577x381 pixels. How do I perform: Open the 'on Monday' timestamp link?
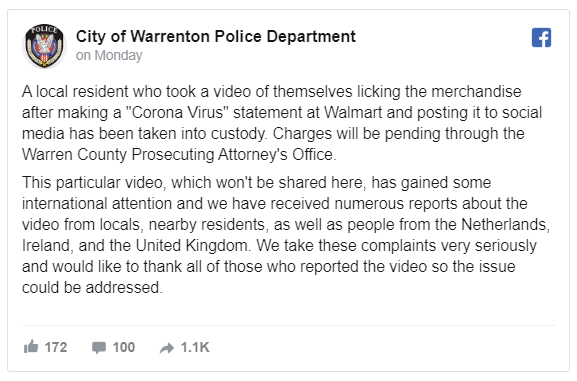109,55
